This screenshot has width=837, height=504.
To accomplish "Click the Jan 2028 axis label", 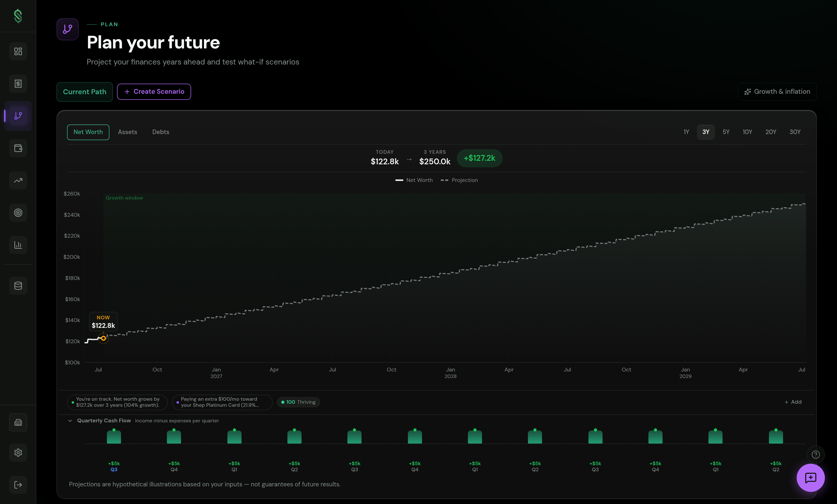I will click(451, 373).
